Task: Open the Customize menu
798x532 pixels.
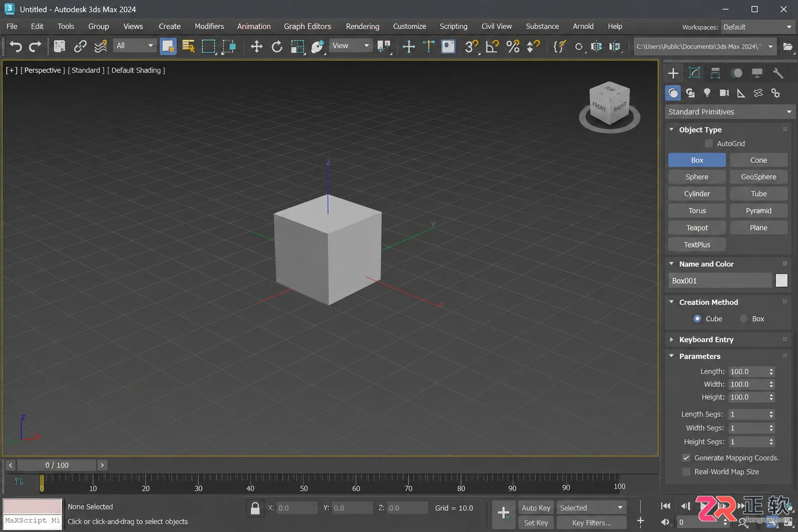Action: point(410,26)
